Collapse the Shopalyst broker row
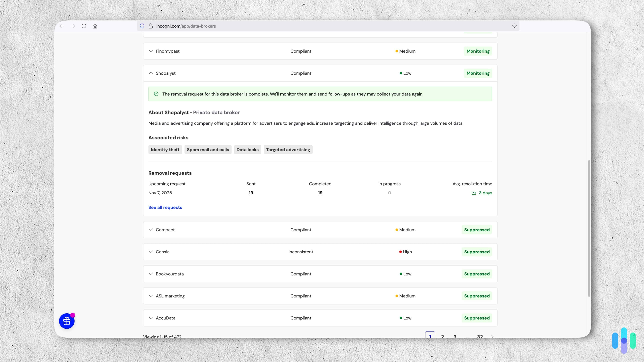644x362 pixels. (320, 73)
